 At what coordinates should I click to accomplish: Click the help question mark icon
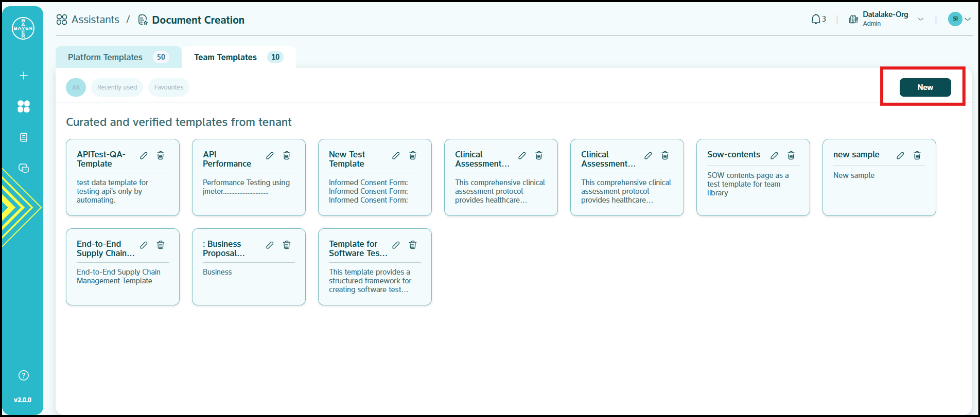[23, 375]
